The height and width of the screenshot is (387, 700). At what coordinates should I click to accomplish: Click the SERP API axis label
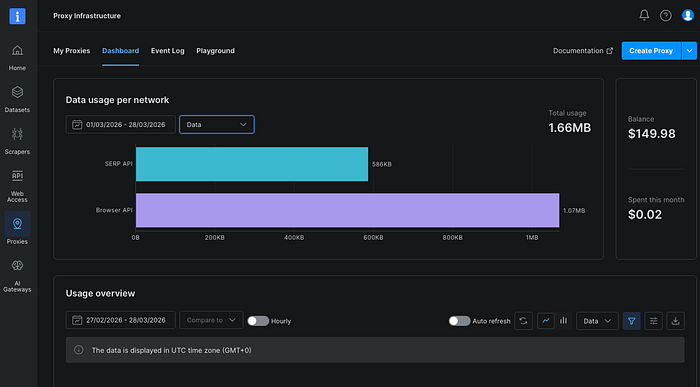coord(118,164)
